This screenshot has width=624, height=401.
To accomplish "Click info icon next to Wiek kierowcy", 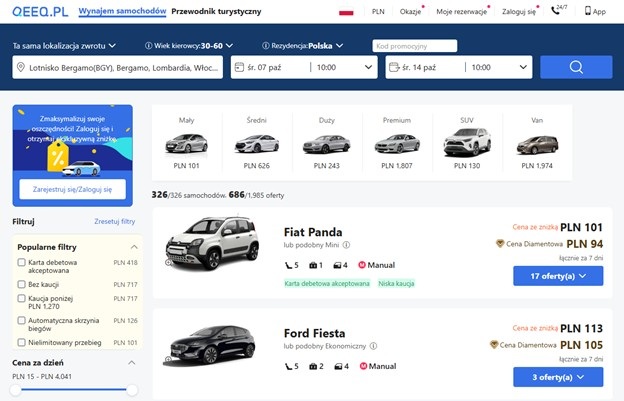I will pyautogui.click(x=148, y=46).
